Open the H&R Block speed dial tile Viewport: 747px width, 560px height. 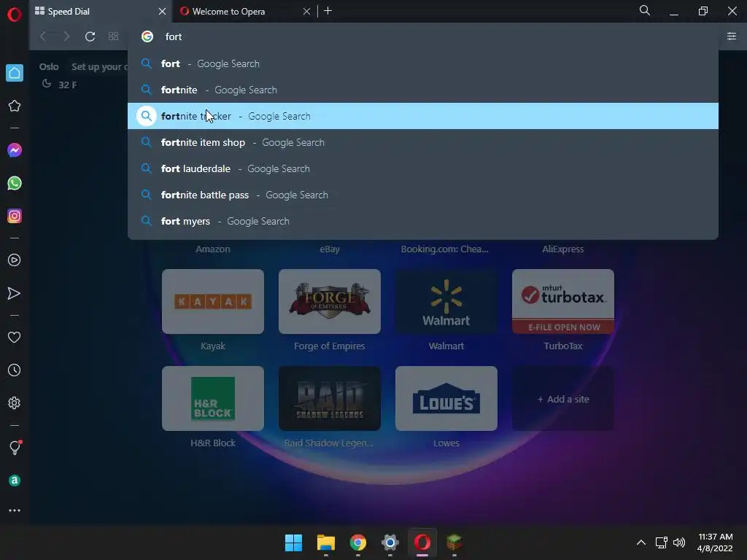coord(213,399)
